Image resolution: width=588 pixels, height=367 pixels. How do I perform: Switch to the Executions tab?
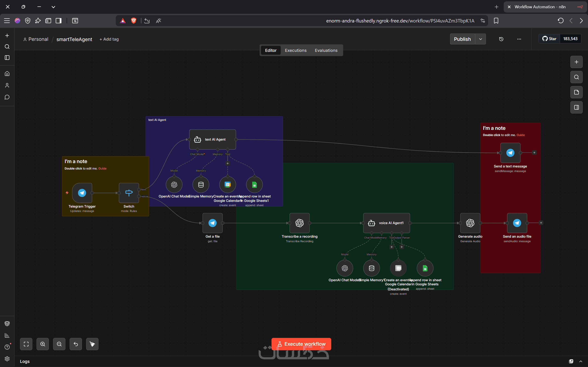pos(295,50)
